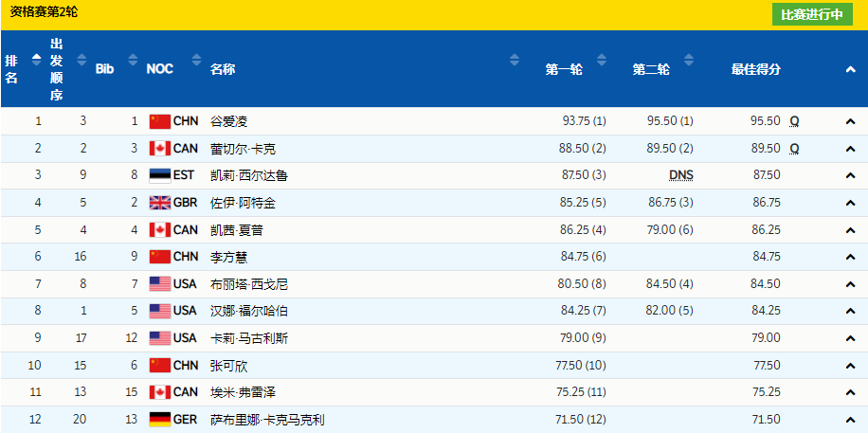868x433 pixels.
Task: Click the Estonia flag beside EST
Action: click(x=159, y=175)
